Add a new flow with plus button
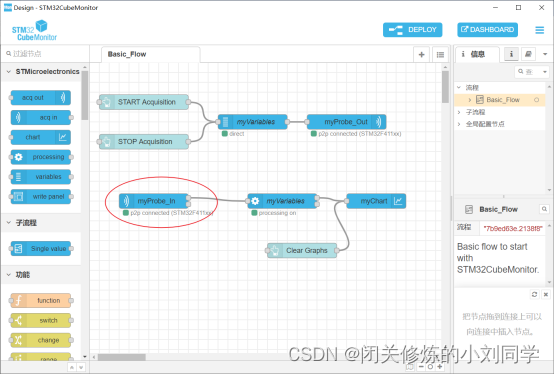 [422, 54]
